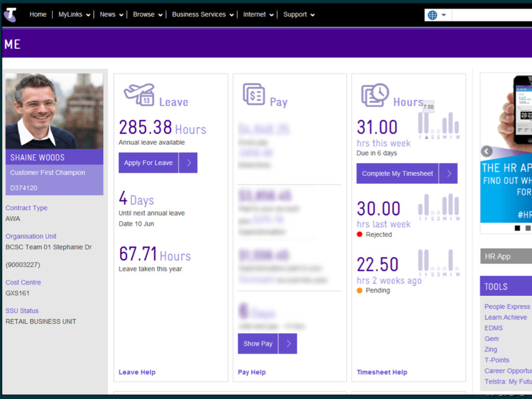Click the arrow next to Show Pay
This screenshot has height=399, width=532.
coord(288,344)
